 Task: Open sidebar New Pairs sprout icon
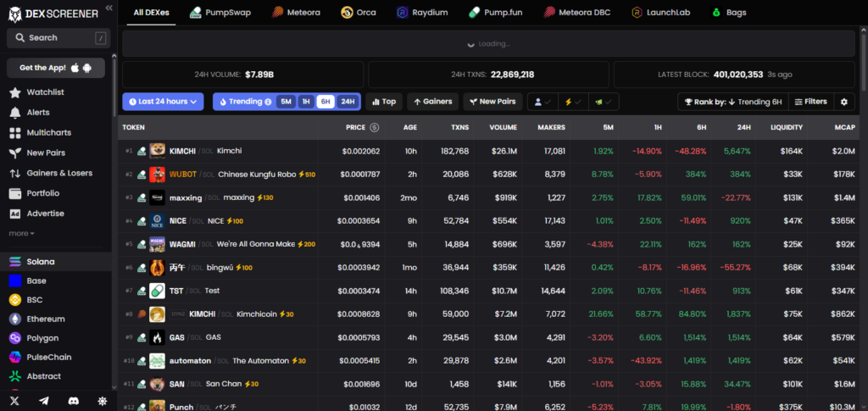15,153
